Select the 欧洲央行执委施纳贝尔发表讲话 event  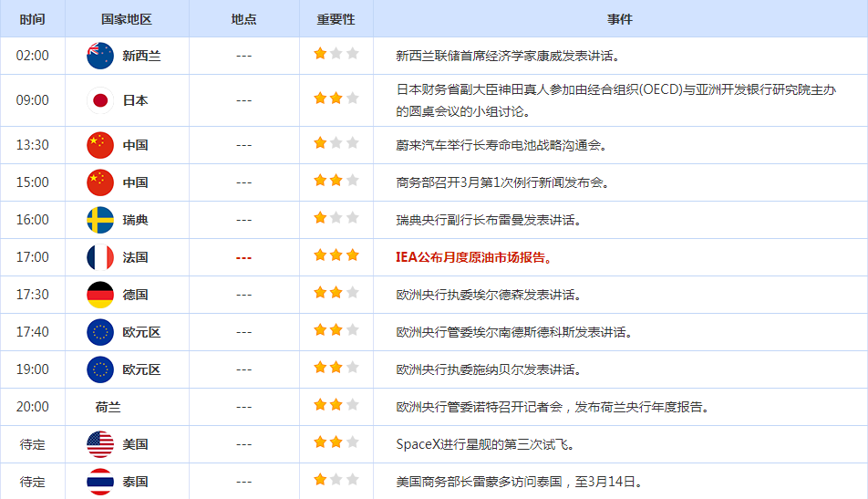point(490,369)
